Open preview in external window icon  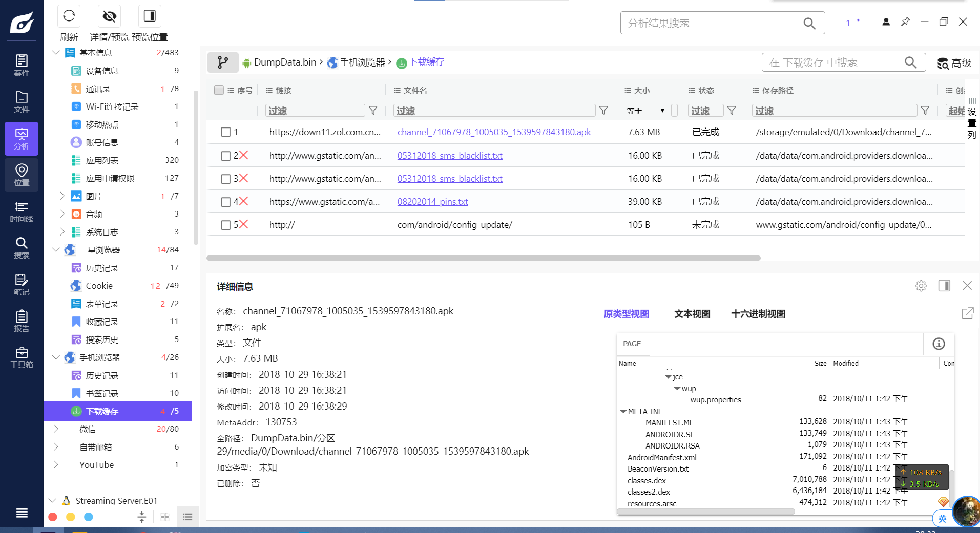click(968, 313)
